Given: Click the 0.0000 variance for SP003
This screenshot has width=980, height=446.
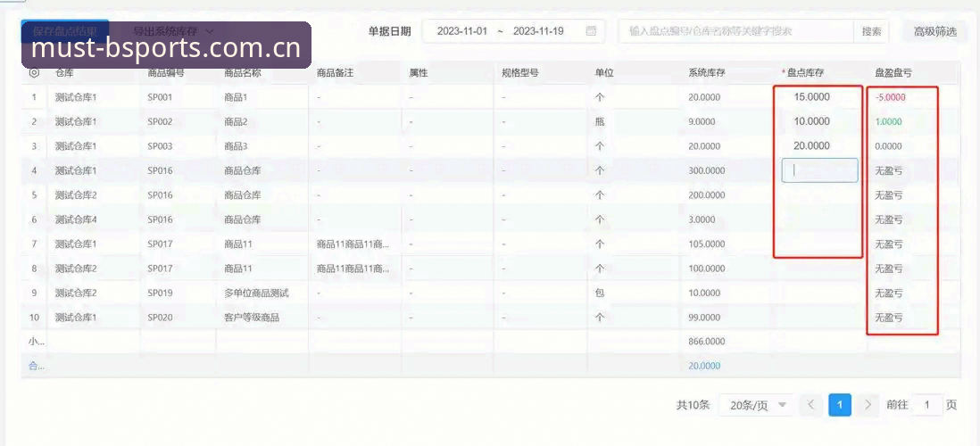Looking at the screenshot, I should coord(889,146).
